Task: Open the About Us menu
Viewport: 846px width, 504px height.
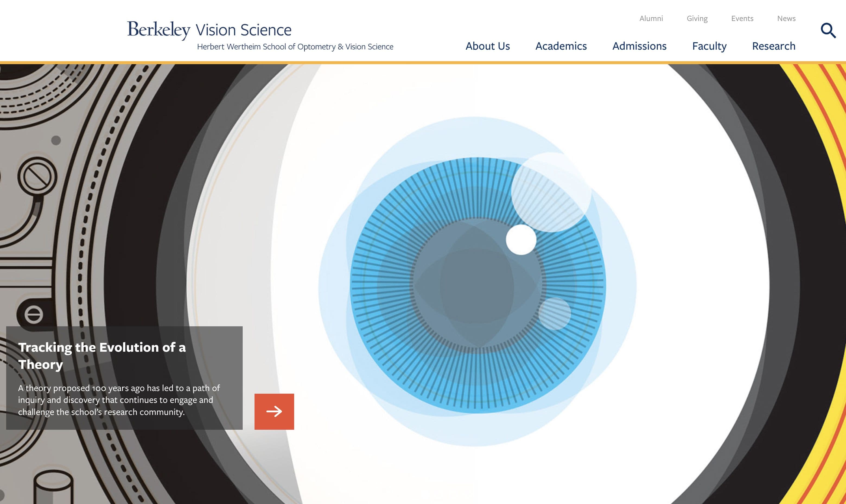Action: 487,46
